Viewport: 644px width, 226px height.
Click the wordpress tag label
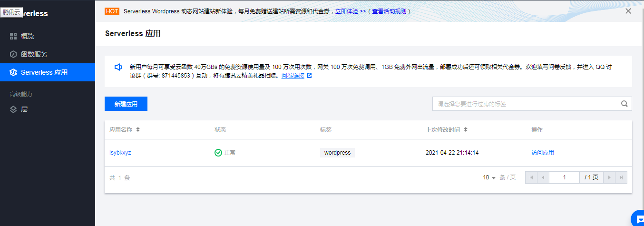tap(337, 153)
